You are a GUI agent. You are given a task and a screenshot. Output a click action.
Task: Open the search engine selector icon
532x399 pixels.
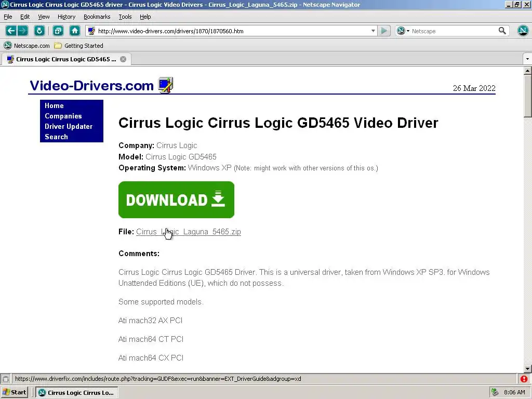[x=403, y=31]
